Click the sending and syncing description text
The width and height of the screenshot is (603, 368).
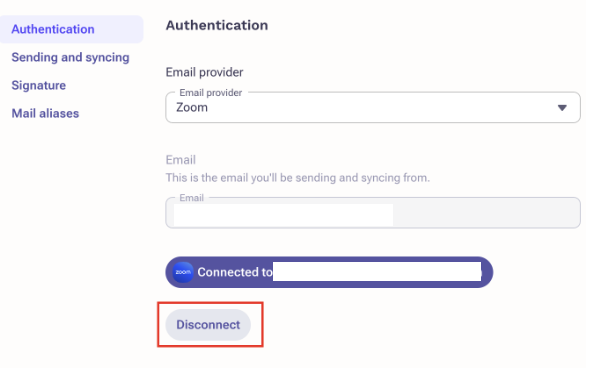(x=298, y=178)
